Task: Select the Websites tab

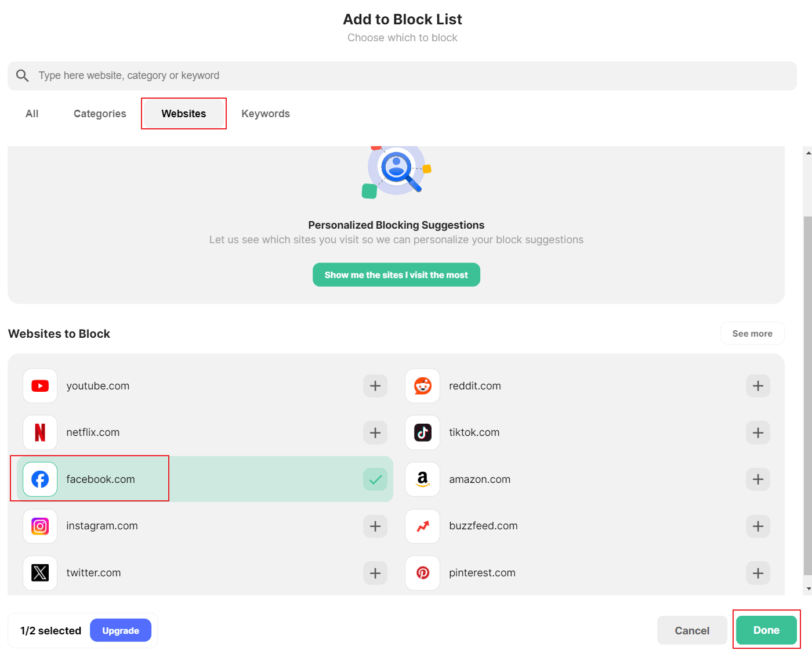Action: pyautogui.click(x=184, y=114)
